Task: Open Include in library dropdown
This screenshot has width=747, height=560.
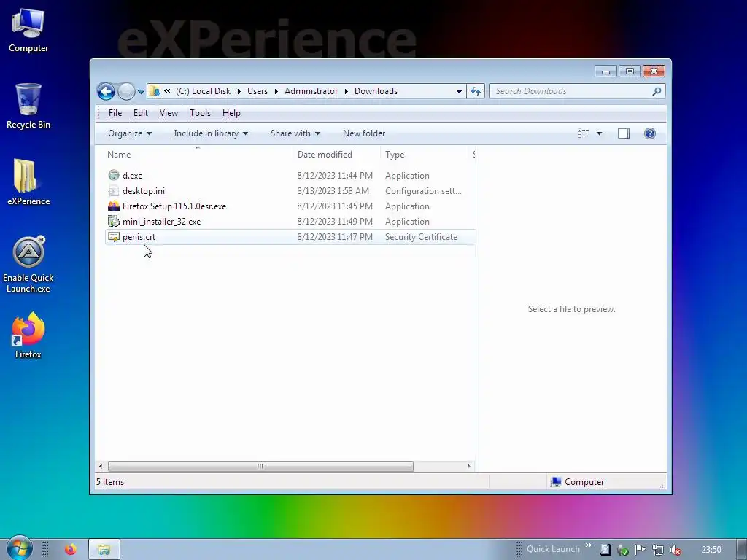Action: [x=211, y=133]
